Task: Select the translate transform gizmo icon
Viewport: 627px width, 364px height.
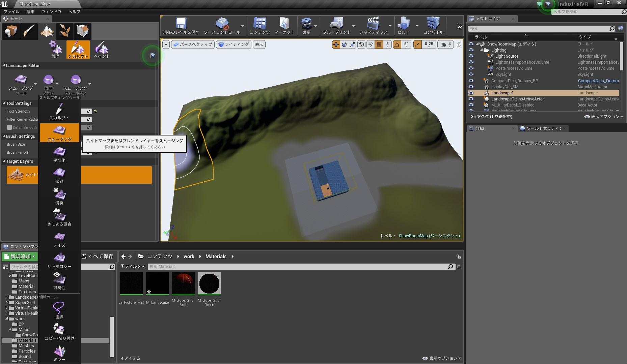Action: (x=336, y=44)
